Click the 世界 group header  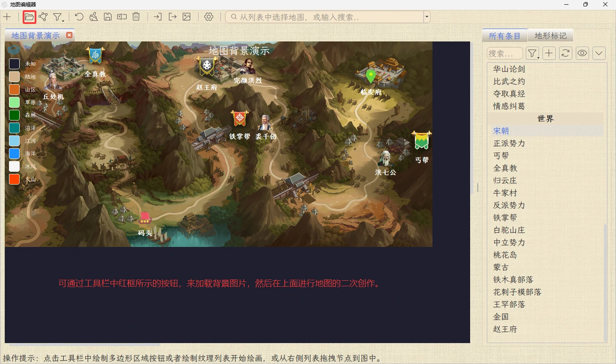click(545, 118)
